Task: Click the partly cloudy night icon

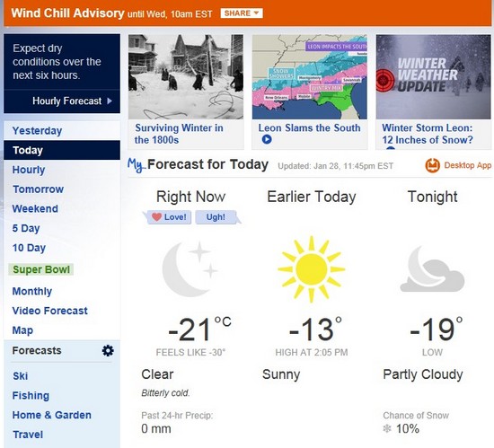Action: click(432, 269)
